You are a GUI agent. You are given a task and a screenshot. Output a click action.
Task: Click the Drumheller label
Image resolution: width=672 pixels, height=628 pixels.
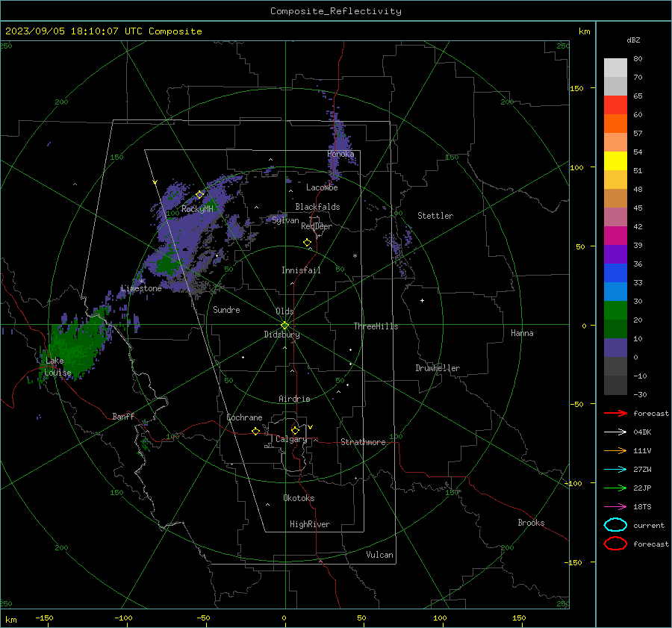tap(438, 368)
